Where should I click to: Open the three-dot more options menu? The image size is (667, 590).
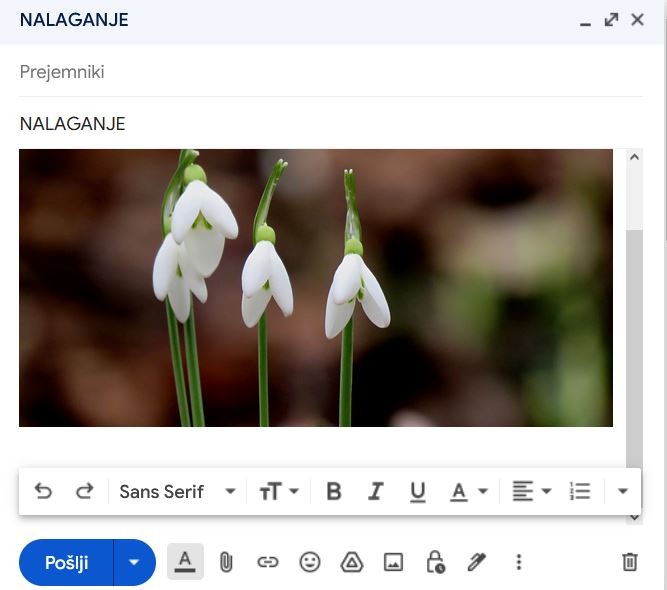coord(518,562)
